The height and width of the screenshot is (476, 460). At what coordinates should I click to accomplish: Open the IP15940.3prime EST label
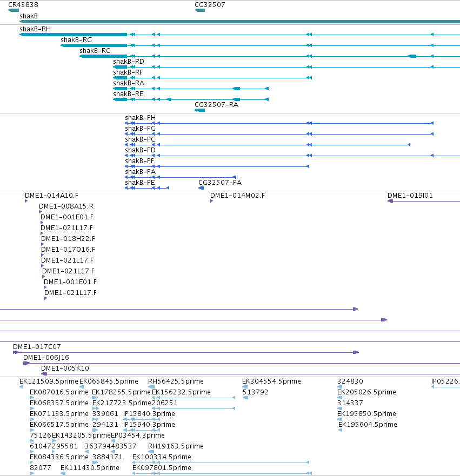tap(149, 424)
